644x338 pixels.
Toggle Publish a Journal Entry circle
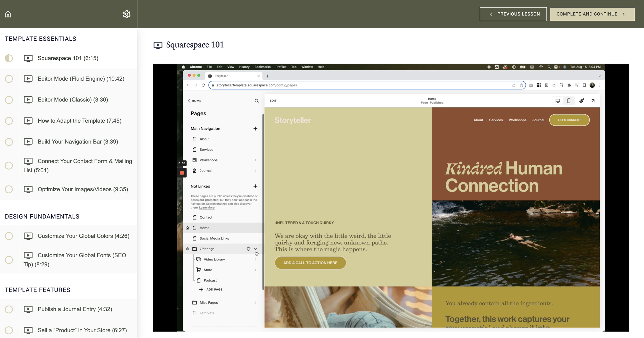point(9,309)
